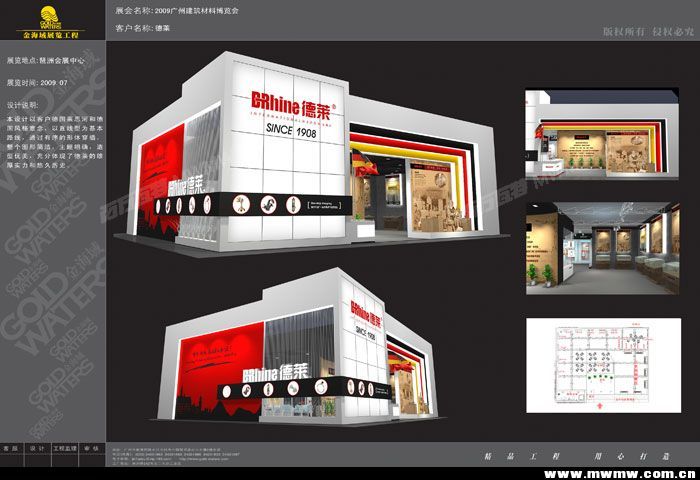Click the text "展会名称: 2009广州建筑材料博览会"
The width and height of the screenshot is (700, 480).
click(x=177, y=11)
